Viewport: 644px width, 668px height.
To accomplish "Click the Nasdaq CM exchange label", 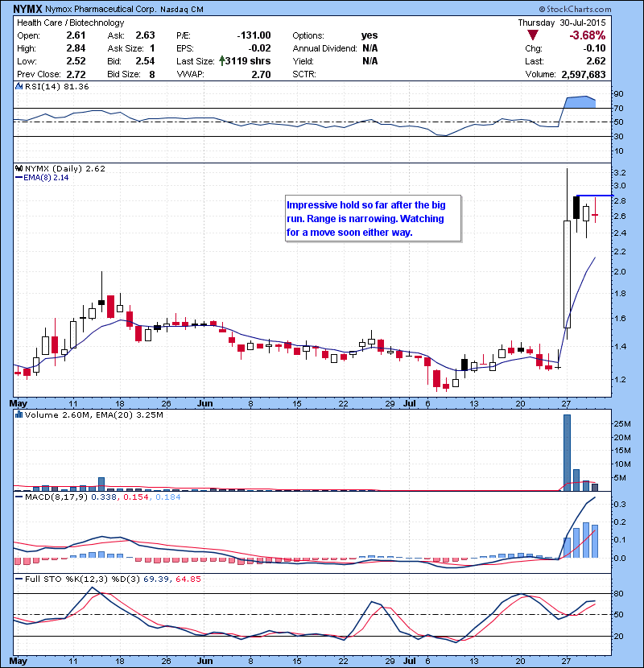I will pos(182,10).
